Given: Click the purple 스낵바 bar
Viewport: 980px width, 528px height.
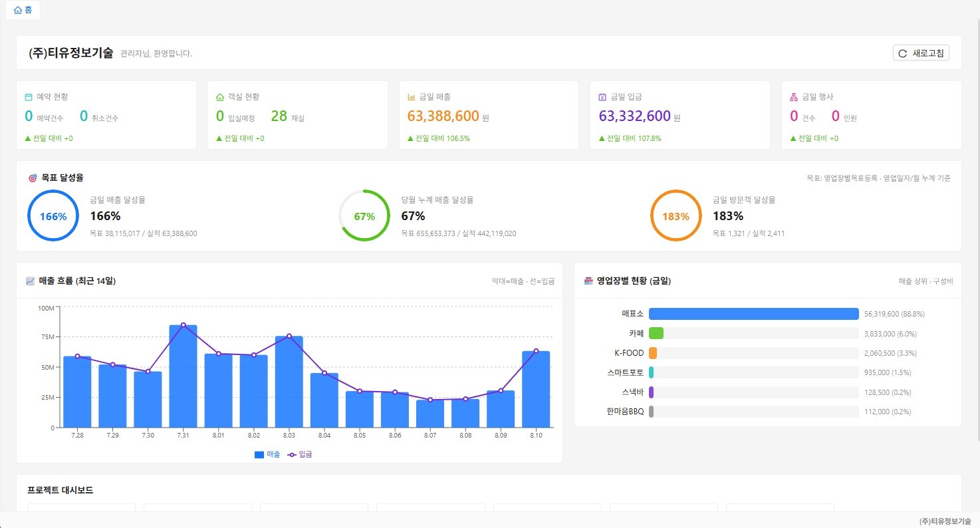Looking at the screenshot, I should (652, 392).
